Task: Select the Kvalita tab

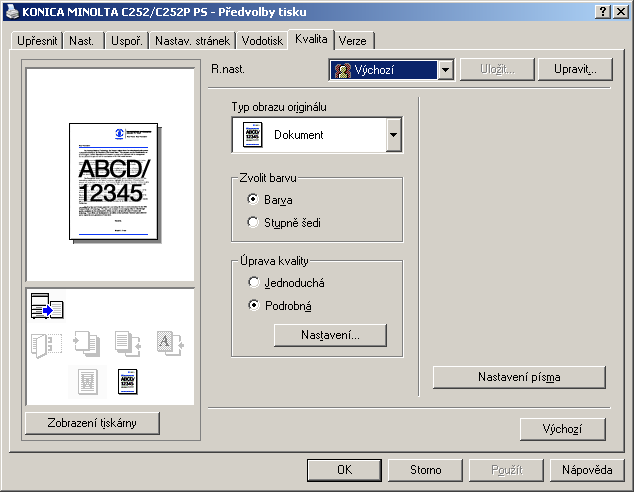Action: tap(311, 39)
